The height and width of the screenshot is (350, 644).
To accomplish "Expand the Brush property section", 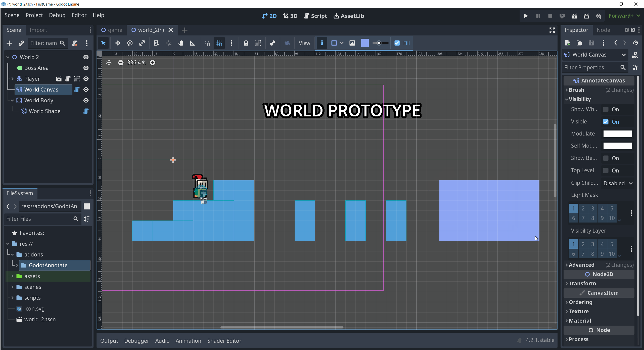I will (576, 90).
